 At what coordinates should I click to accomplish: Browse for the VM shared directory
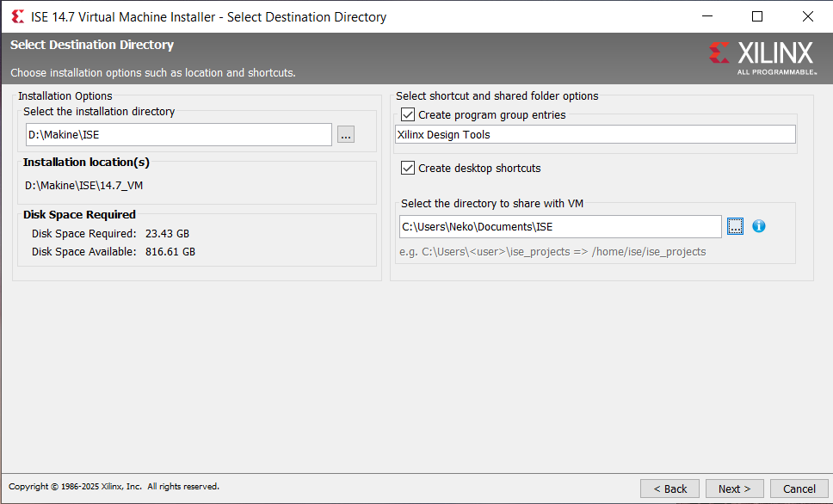735,226
